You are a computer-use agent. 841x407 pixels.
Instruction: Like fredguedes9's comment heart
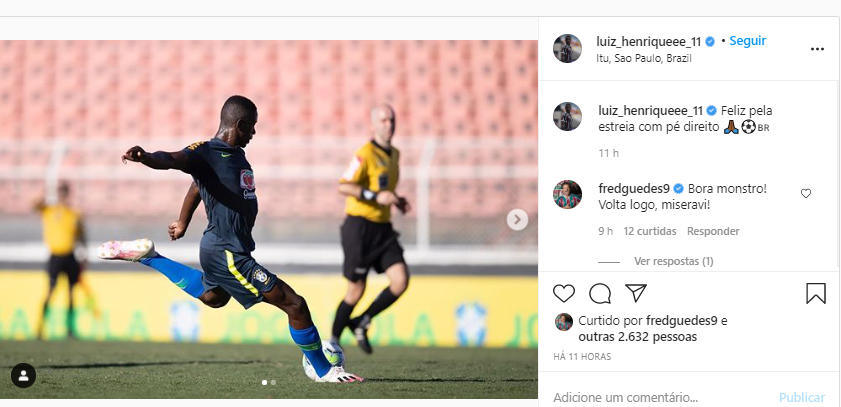(x=806, y=194)
